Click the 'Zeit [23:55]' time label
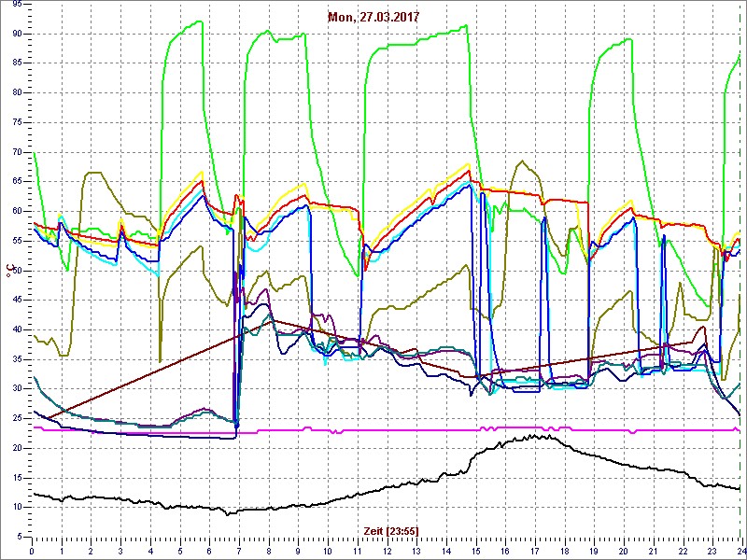The width and height of the screenshot is (747, 560). point(391,531)
